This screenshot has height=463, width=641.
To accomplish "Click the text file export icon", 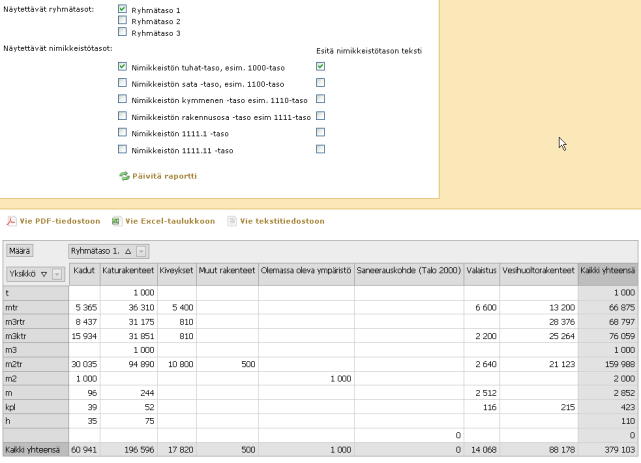I will [232, 221].
